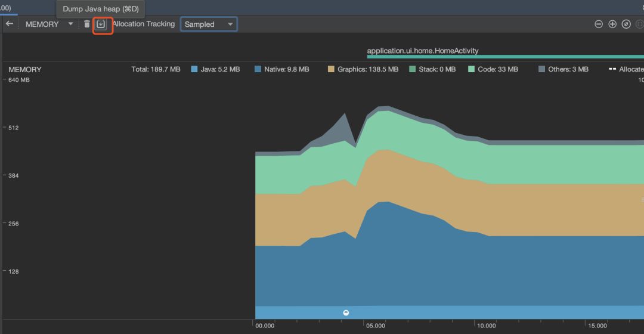644x334 pixels.
Task: Open the MEMORY profiler dropdown arrow
Action: click(70, 24)
